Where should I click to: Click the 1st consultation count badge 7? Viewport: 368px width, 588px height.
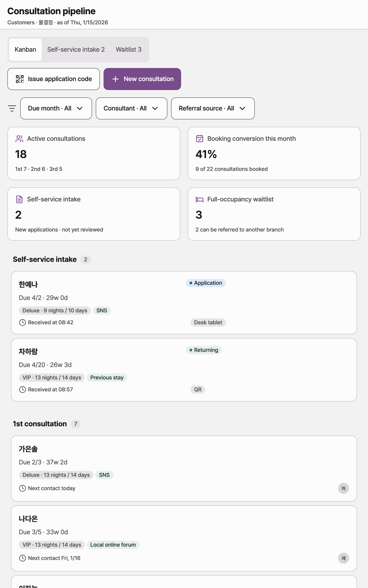tap(76, 424)
